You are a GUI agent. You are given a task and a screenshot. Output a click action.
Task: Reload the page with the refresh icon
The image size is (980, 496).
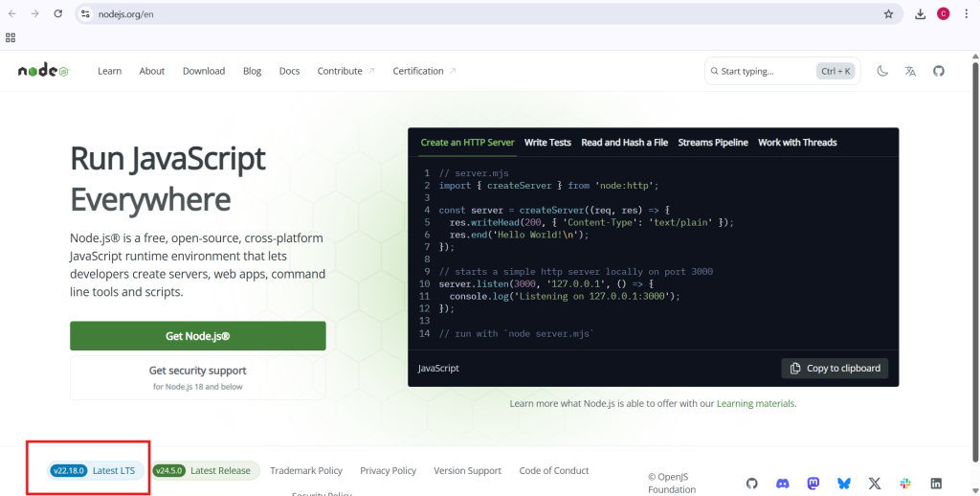pos(58,13)
